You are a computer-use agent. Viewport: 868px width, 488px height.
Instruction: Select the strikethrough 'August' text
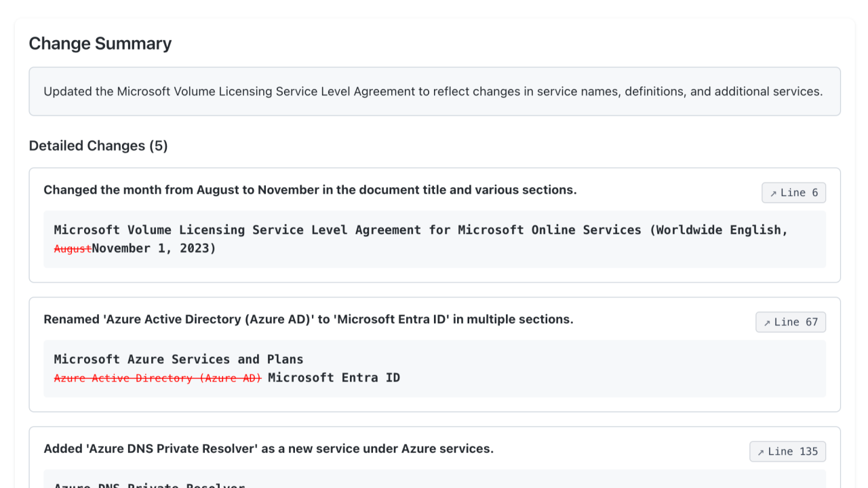pos(72,248)
